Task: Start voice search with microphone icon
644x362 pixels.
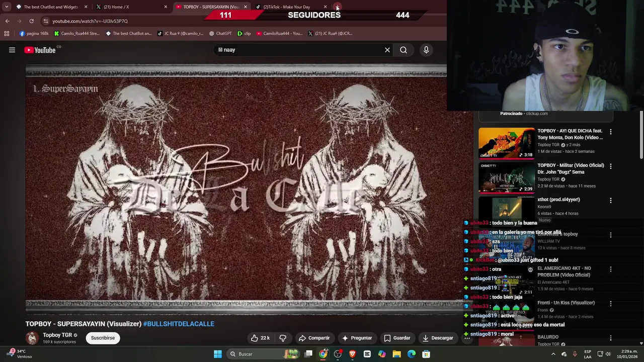Action: (x=426, y=50)
